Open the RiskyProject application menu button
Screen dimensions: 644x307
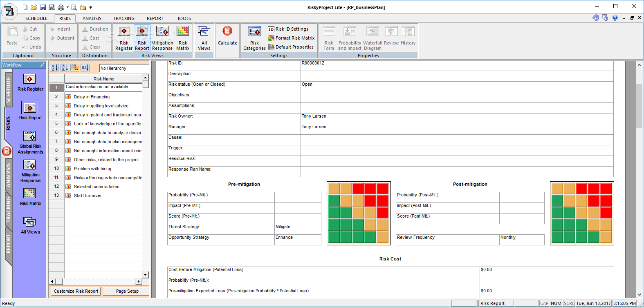coord(9,11)
